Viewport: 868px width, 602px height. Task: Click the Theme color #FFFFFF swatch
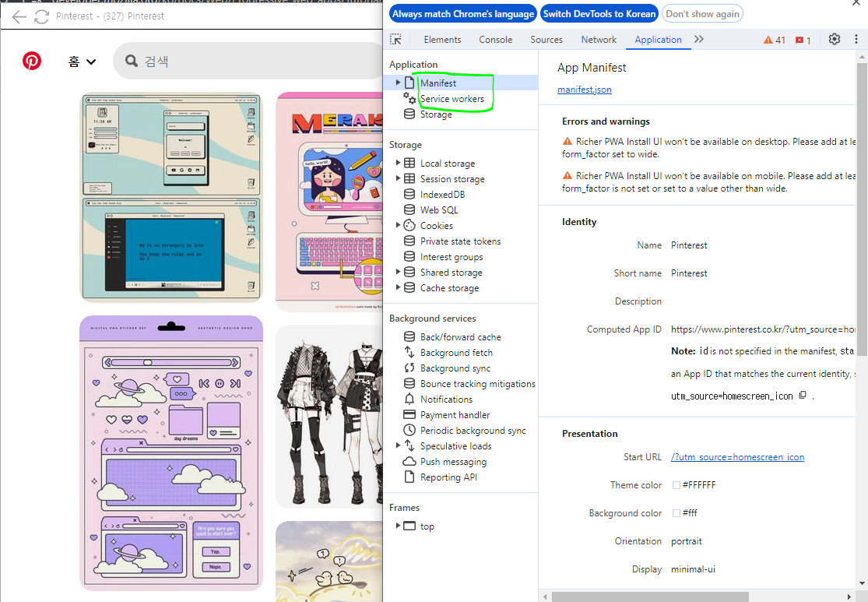click(x=676, y=485)
